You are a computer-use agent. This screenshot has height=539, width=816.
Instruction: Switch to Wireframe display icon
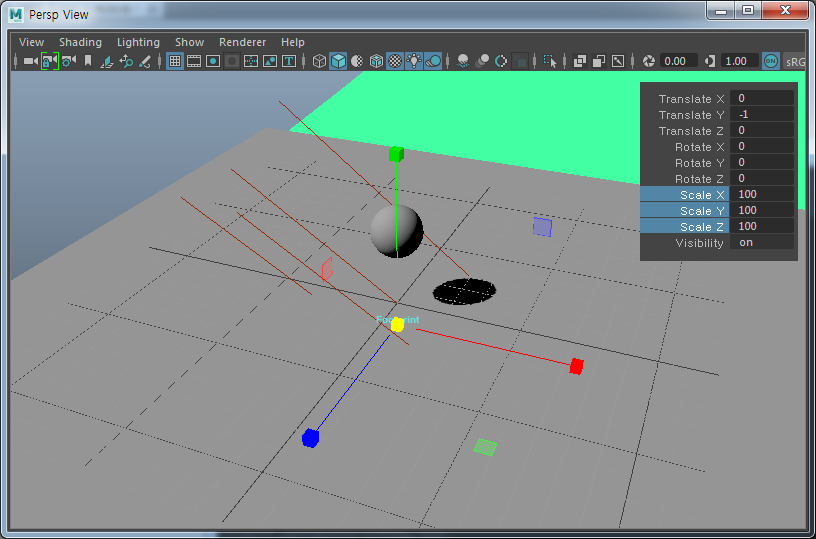tap(319, 61)
